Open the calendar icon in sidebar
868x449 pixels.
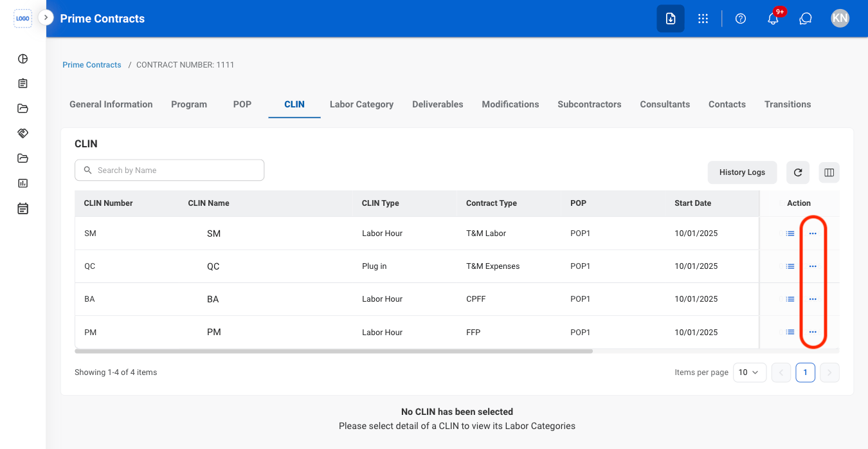23,208
